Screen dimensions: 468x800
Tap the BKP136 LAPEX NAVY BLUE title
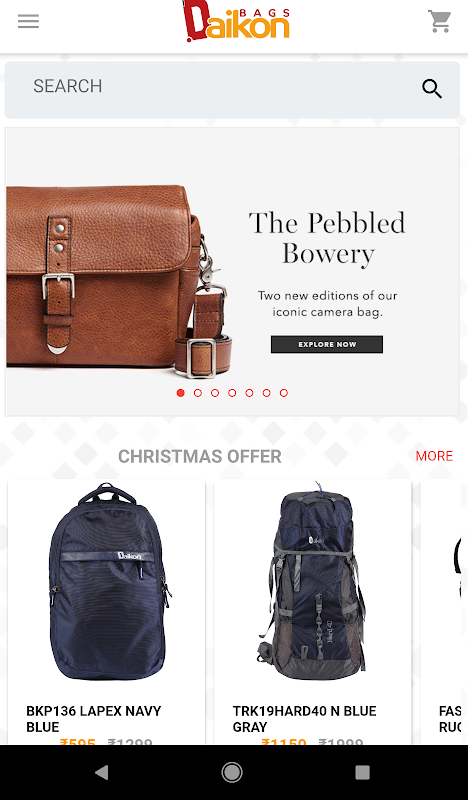(x=93, y=718)
